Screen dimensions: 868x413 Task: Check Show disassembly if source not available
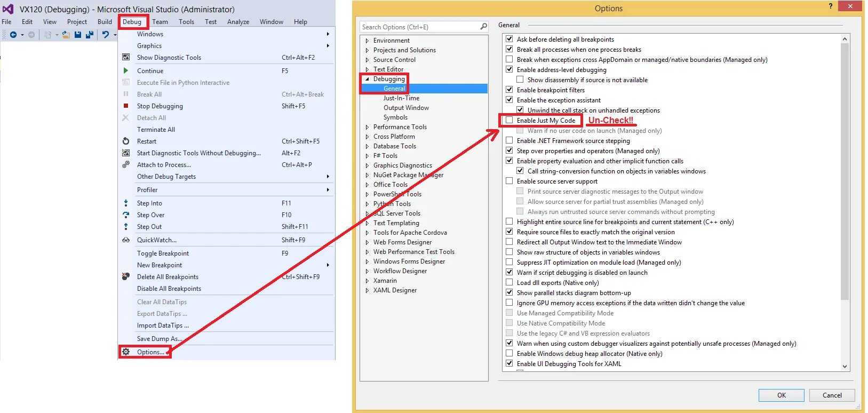[520, 80]
